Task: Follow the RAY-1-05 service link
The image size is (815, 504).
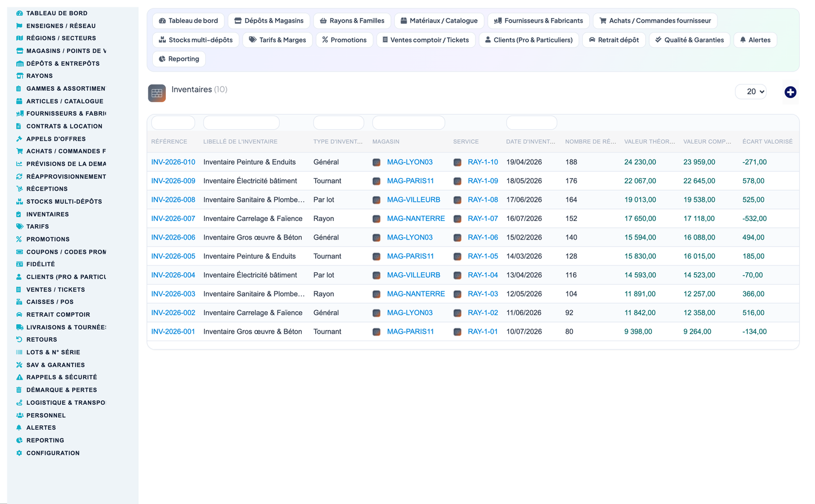Action: tap(483, 257)
